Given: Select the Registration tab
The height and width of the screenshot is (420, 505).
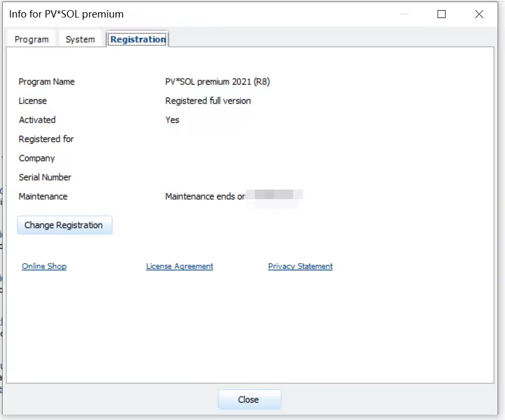Looking at the screenshot, I should tap(137, 39).
